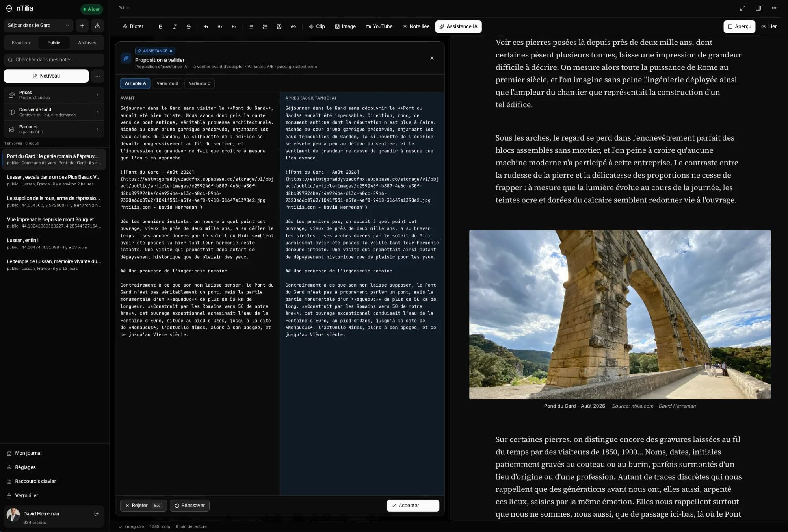
Task: Set Heading 1 style
Action: point(206,26)
